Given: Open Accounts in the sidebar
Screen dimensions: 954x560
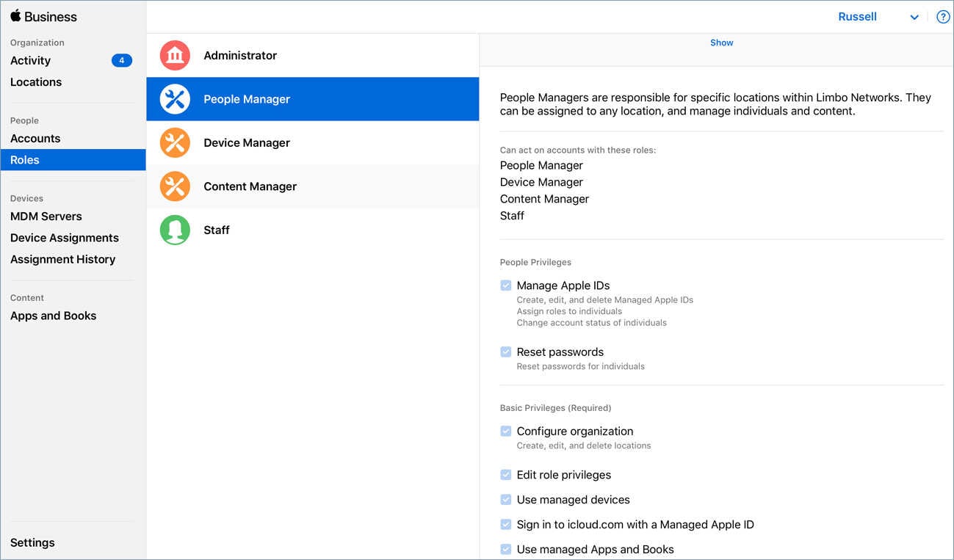Looking at the screenshot, I should point(35,139).
